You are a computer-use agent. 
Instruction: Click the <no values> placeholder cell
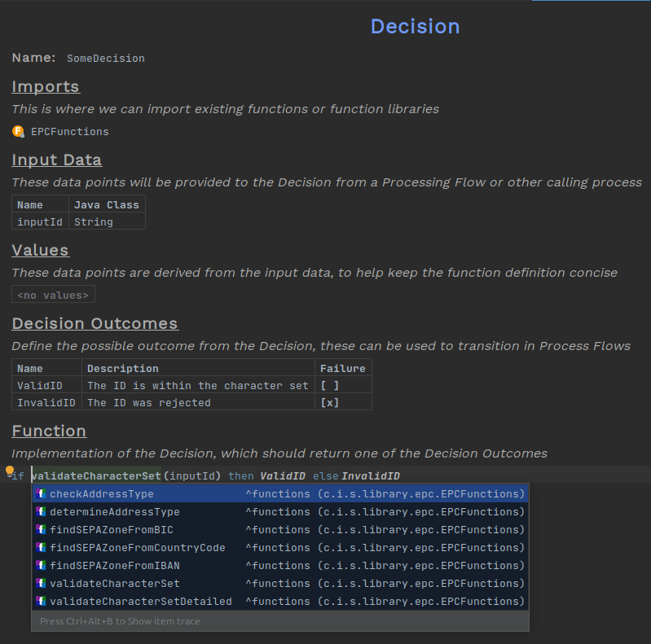pos(53,295)
